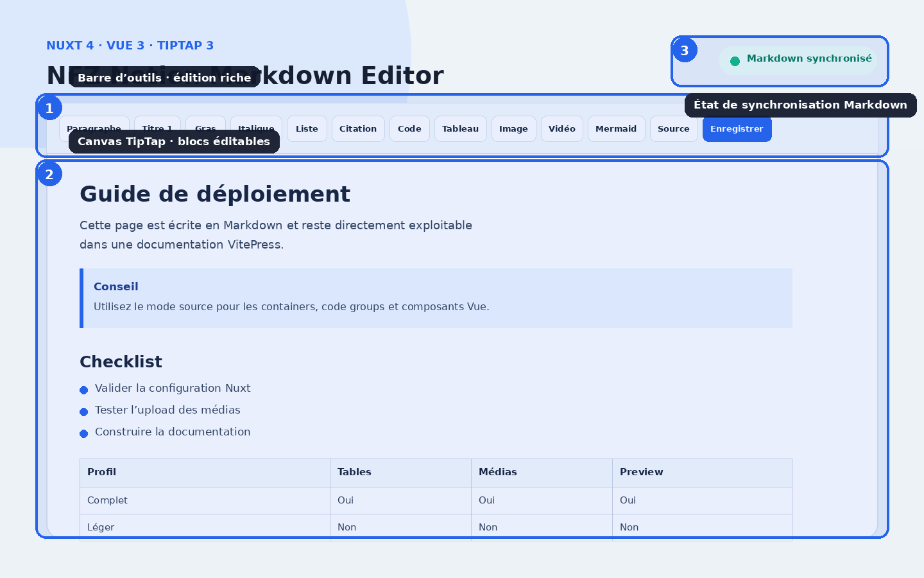Click Oui in the Complet row's Médias column

coord(542,500)
